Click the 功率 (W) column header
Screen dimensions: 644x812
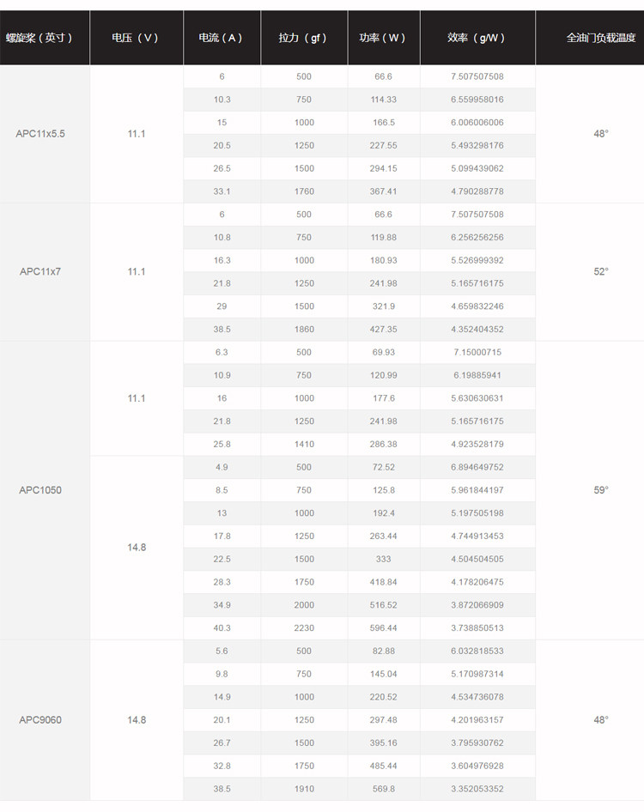coord(384,38)
